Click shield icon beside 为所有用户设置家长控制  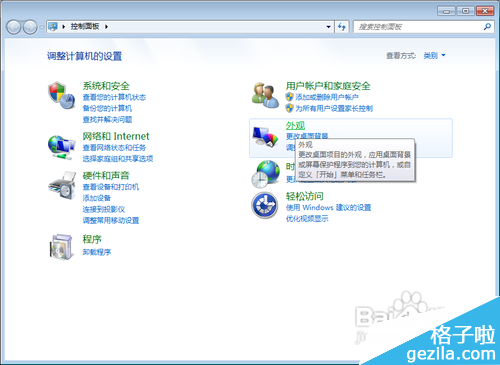(x=289, y=108)
